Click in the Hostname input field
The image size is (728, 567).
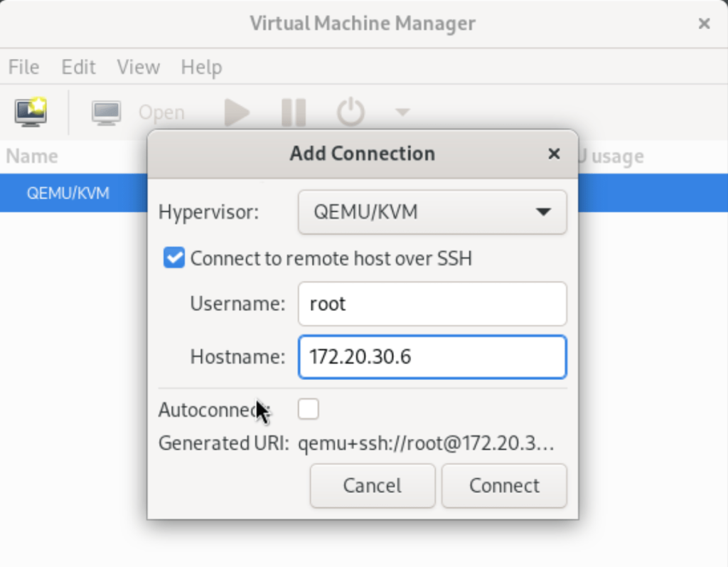click(432, 357)
